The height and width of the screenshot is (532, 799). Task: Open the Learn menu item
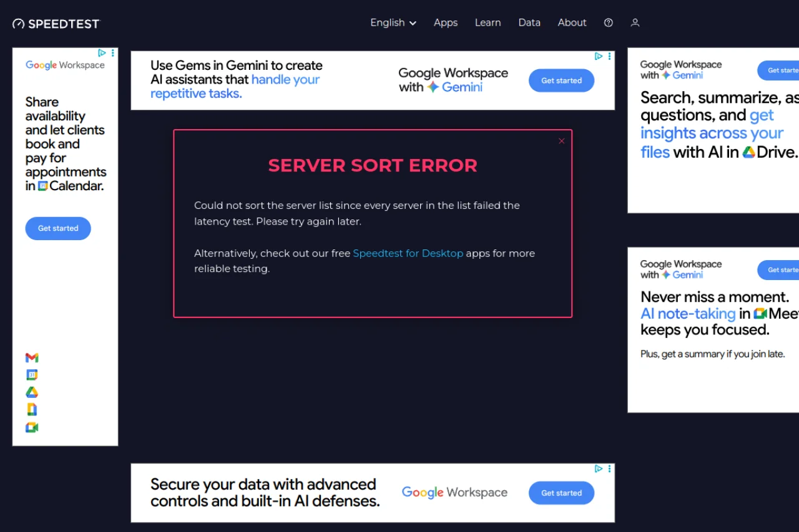pos(488,22)
